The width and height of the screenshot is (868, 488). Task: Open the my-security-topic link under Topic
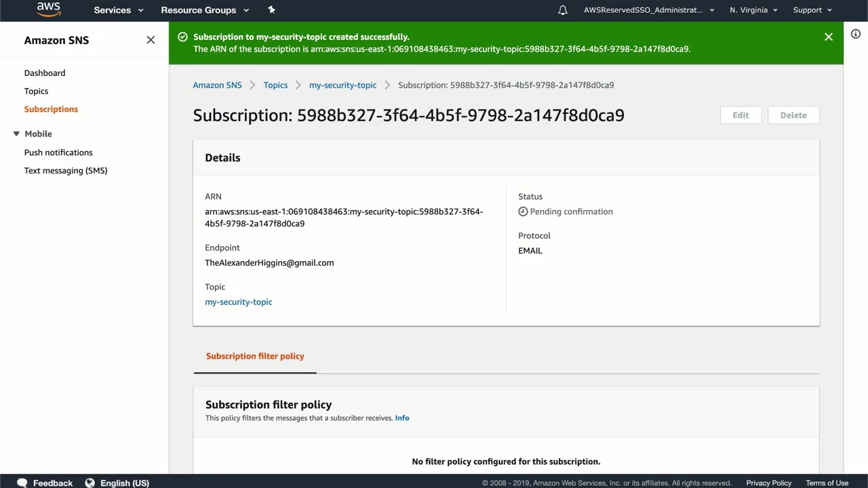[x=239, y=302]
